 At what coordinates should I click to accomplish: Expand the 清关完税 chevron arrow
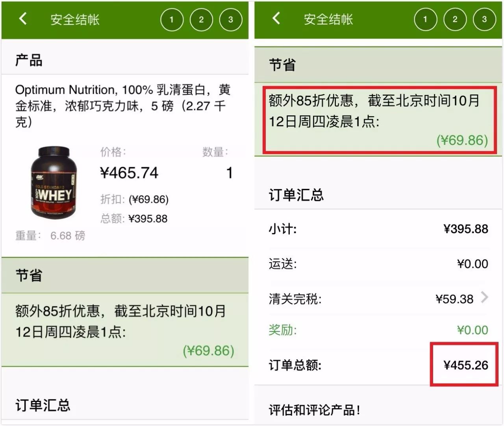484,298
